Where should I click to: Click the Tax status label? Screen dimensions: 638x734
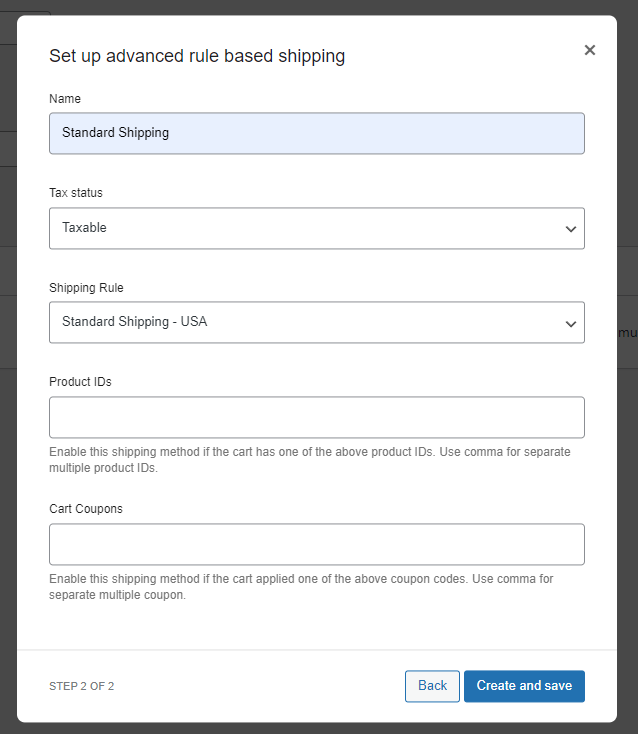coord(76,193)
